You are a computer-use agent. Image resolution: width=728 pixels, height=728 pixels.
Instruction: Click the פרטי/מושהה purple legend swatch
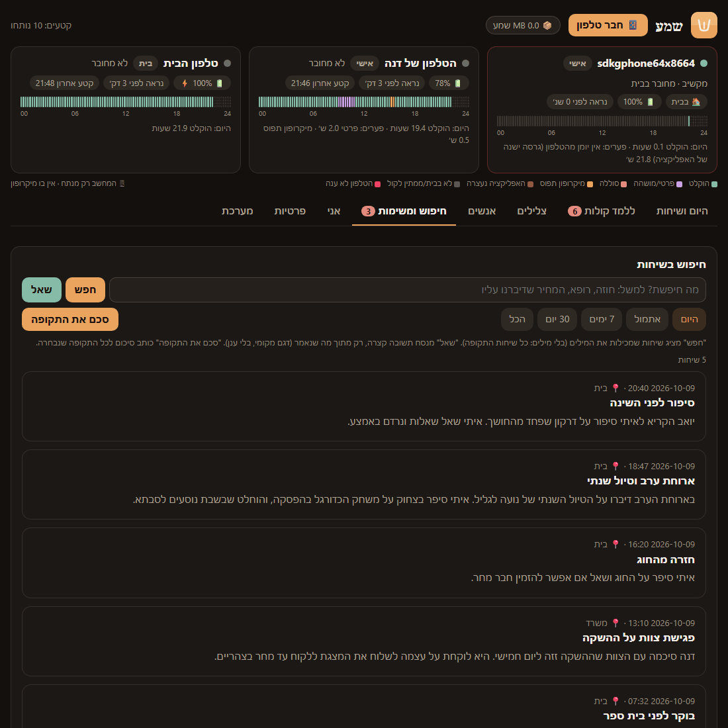679,185
